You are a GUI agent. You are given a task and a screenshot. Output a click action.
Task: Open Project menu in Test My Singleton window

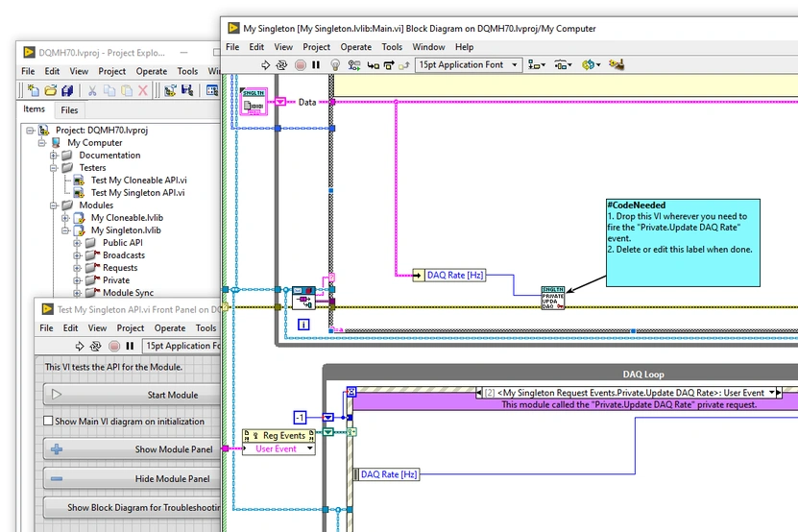coord(131,328)
